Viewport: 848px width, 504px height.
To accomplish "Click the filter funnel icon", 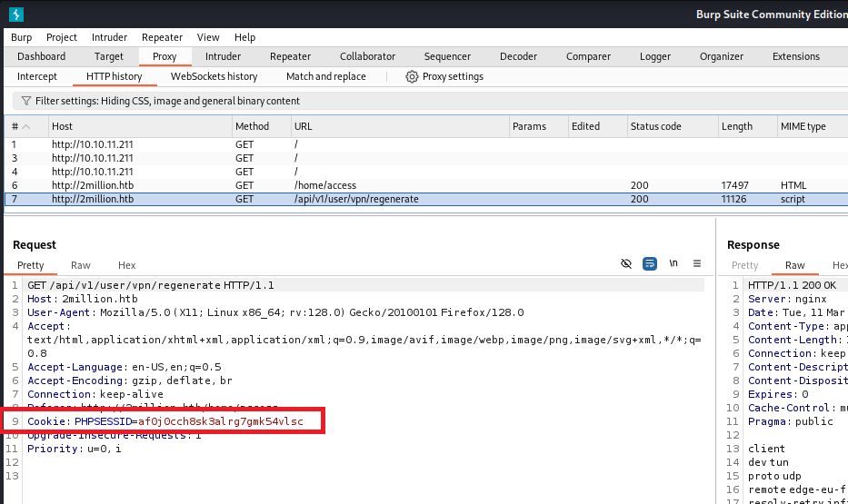I will [x=25, y=101].
